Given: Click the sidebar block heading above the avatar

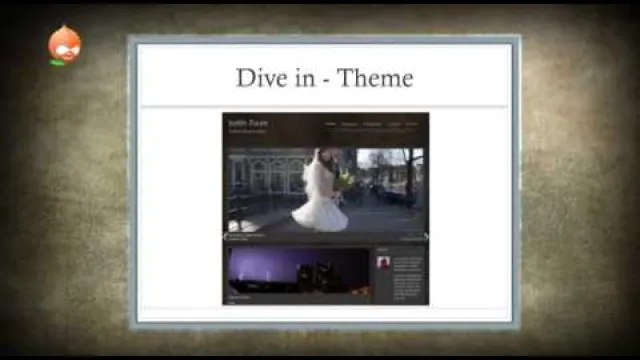Looking at the screenshot, I should coord(383,249).
